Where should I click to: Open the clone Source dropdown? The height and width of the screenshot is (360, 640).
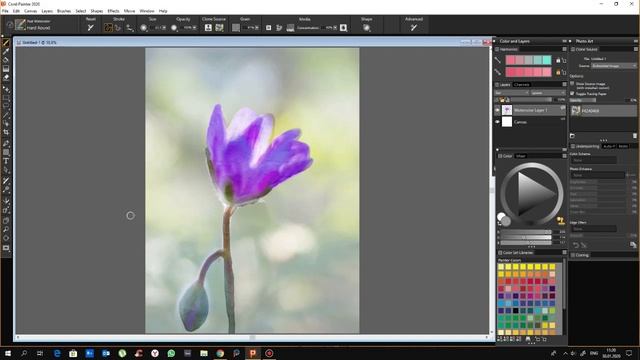(614, 66)
